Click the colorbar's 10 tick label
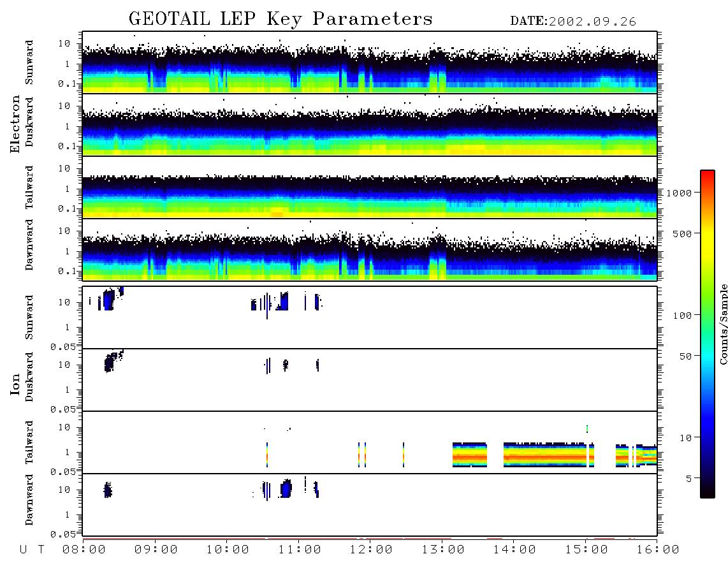 tap(686, 438)
